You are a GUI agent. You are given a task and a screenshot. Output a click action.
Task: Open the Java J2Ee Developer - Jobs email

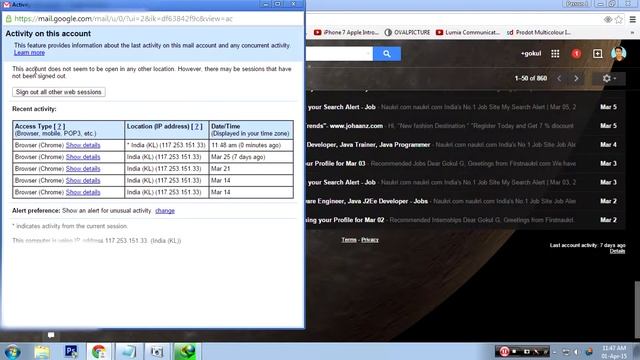pyautogui.click(x=465, y=201)
